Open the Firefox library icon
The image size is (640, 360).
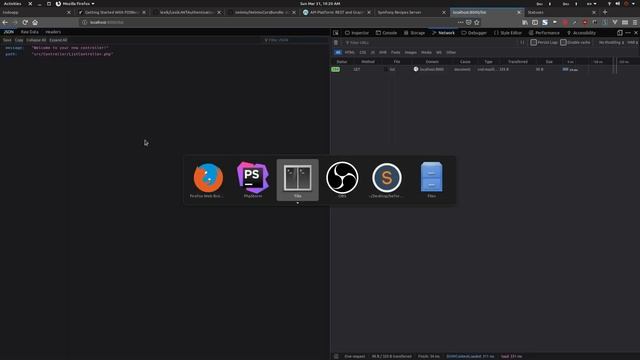(x=525, y=22)
